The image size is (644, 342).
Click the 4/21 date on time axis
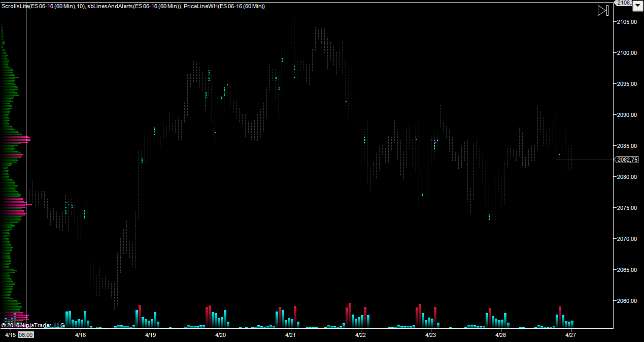pos(290,335)
